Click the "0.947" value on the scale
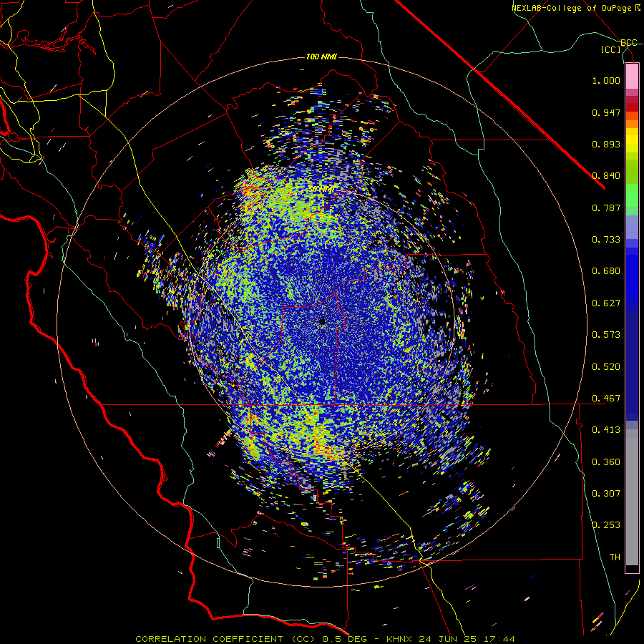The width and height of the screenshot is (644, 644). (606, 112)
